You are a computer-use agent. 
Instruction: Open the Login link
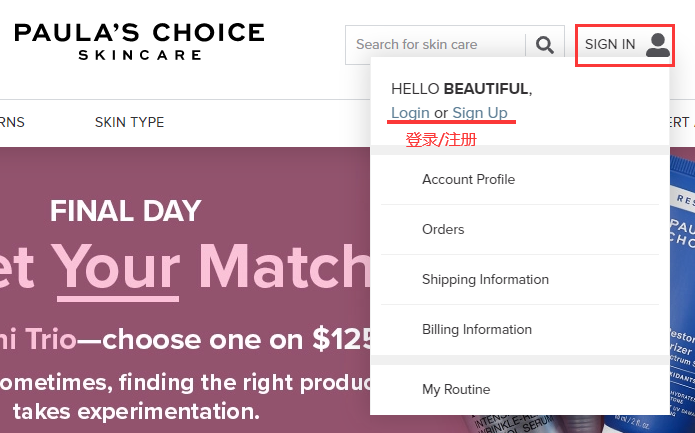(x=410, y=113)
